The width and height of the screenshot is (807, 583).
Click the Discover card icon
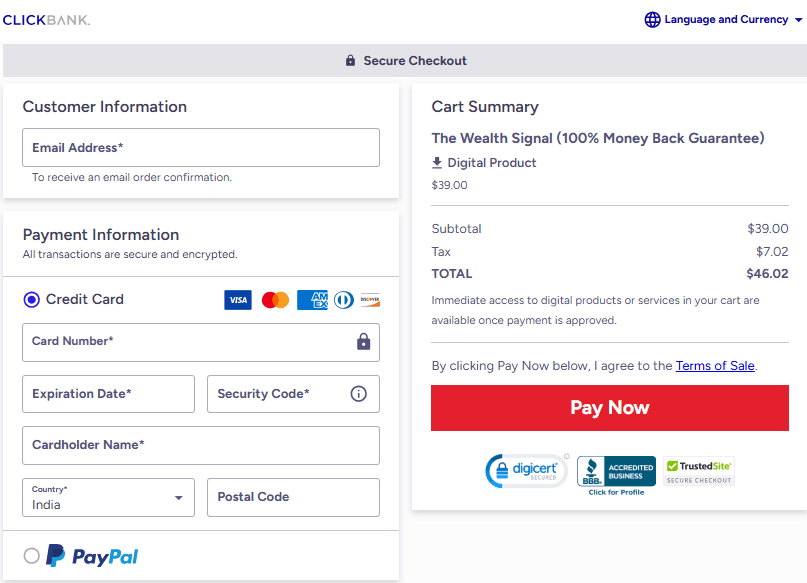click(370, 299)
